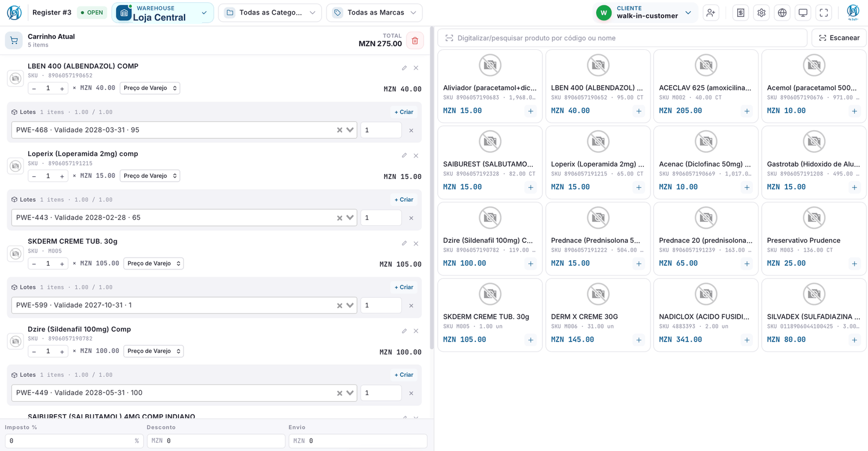
Task: Add Prednace 20 product with plus icon
Action: (x=747, y=264)
